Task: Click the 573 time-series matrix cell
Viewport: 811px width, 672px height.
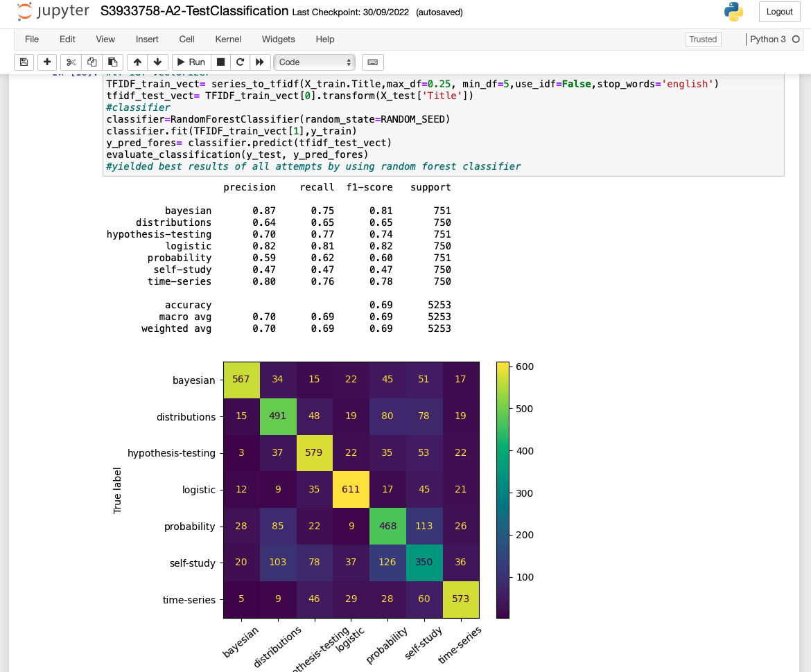Action: [x=461, y=599]
